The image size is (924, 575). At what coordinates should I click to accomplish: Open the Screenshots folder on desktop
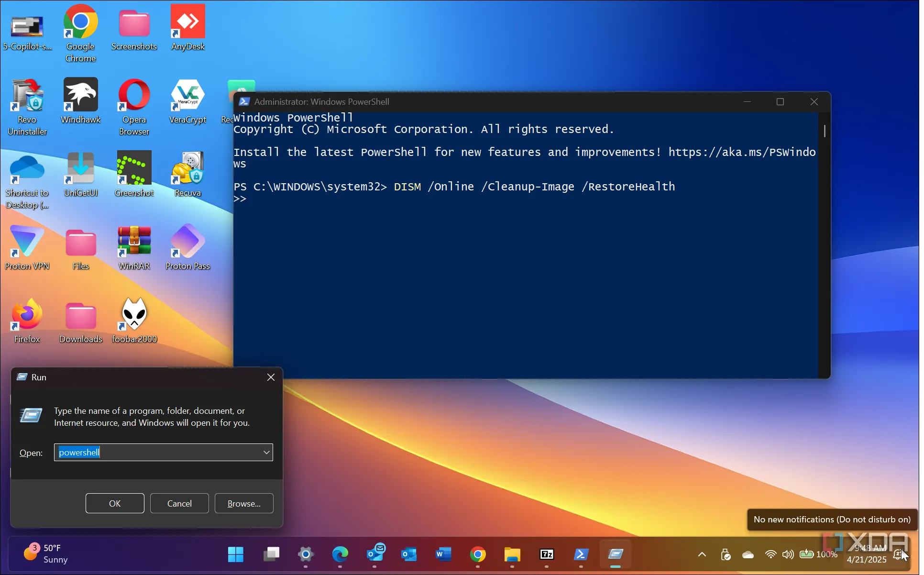point(134,30)
